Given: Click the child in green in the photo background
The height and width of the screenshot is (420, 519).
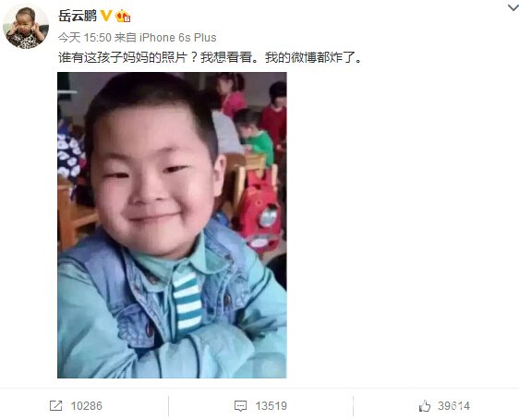Looking at the screenshot, I should click(x=255, y=135).
